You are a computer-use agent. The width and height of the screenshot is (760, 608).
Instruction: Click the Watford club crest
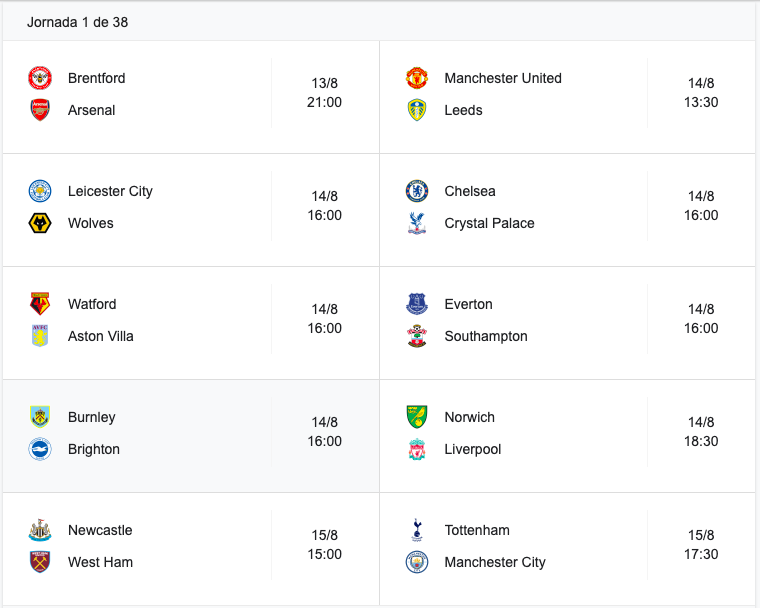[40, 304]
